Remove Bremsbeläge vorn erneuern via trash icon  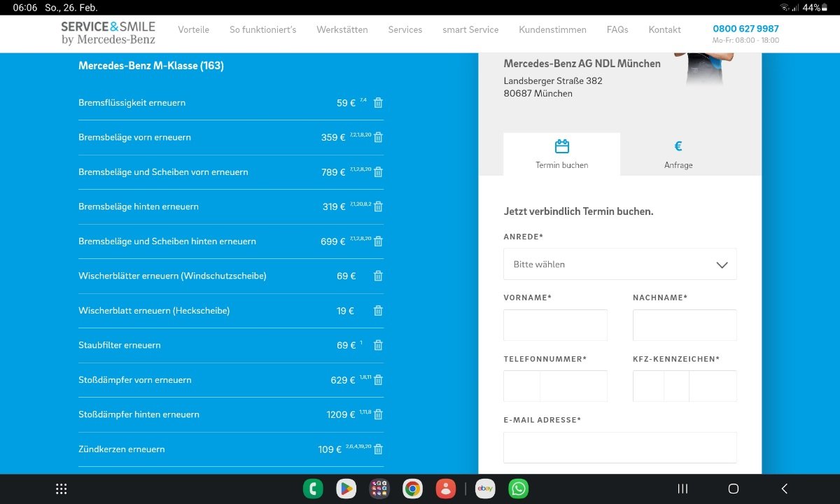(x=378, y=137)
